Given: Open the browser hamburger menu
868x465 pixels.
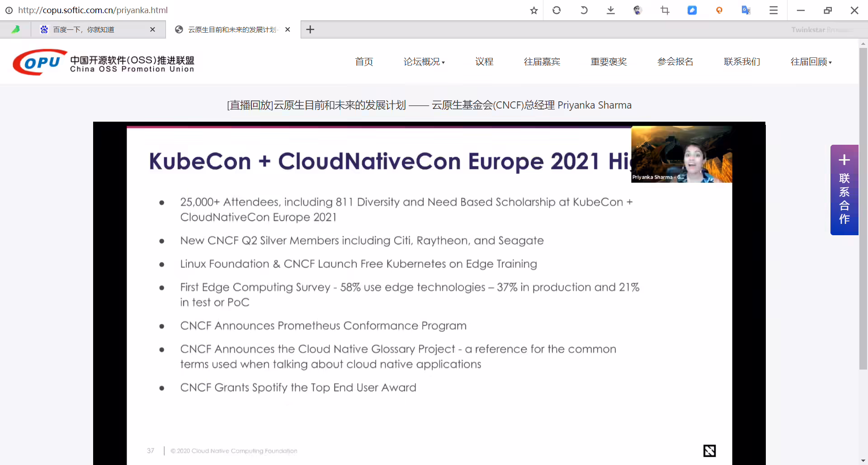Looking at the screenshot, I should 774,10.
